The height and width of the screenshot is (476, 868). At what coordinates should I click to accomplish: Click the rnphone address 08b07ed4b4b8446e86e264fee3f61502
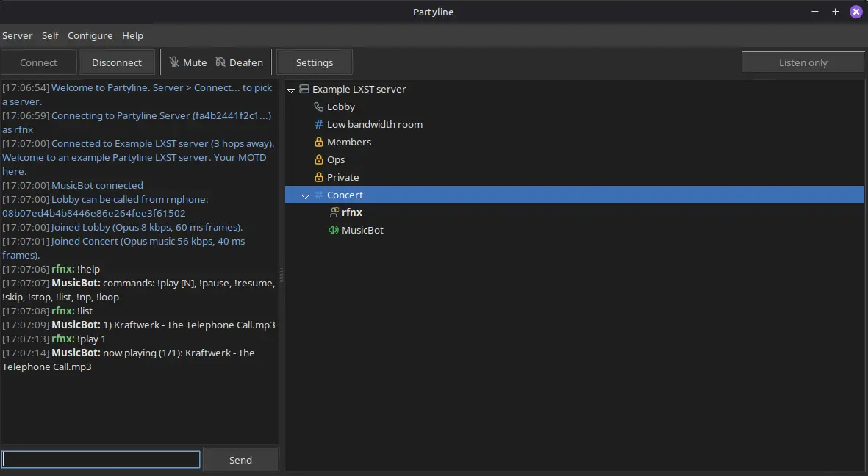tap(94, 213)
